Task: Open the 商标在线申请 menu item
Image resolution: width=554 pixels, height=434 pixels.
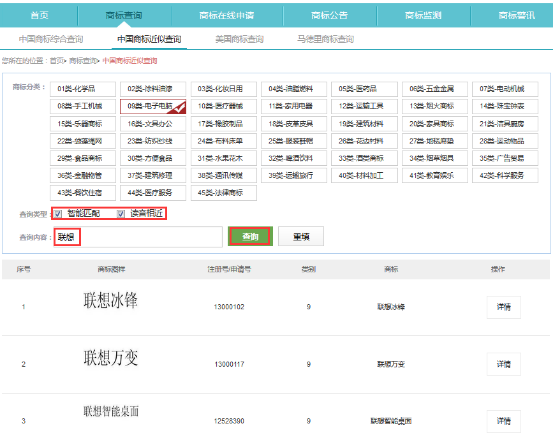Action: coord(227,15)
